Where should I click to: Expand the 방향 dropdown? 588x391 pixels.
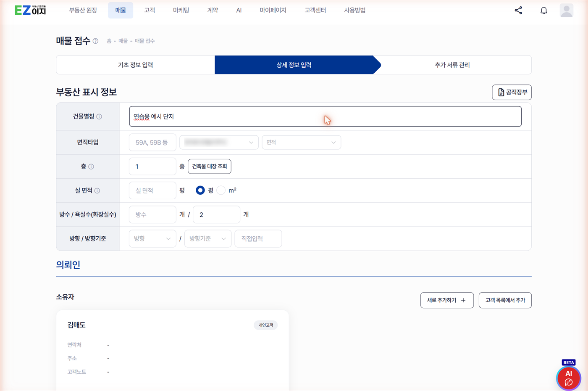click(152, 239)
